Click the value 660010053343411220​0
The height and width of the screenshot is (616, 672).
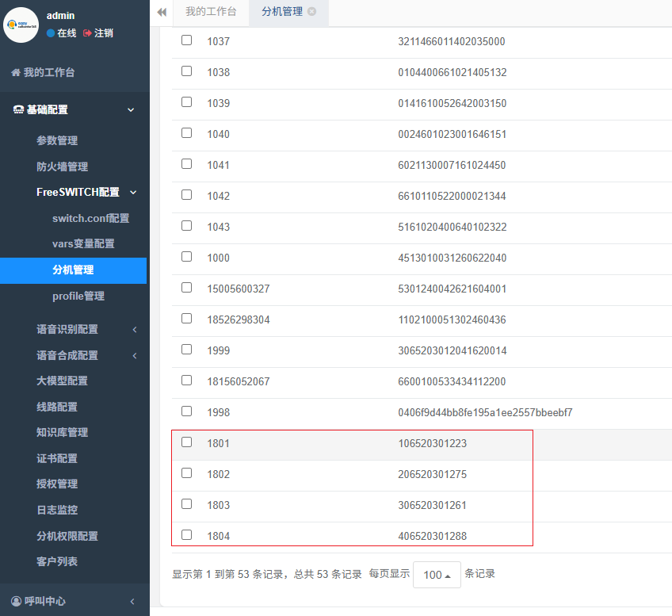pos(452,381)
